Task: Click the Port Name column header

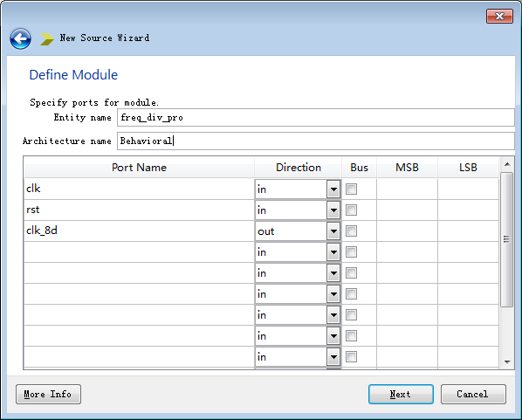Action: 139,167
